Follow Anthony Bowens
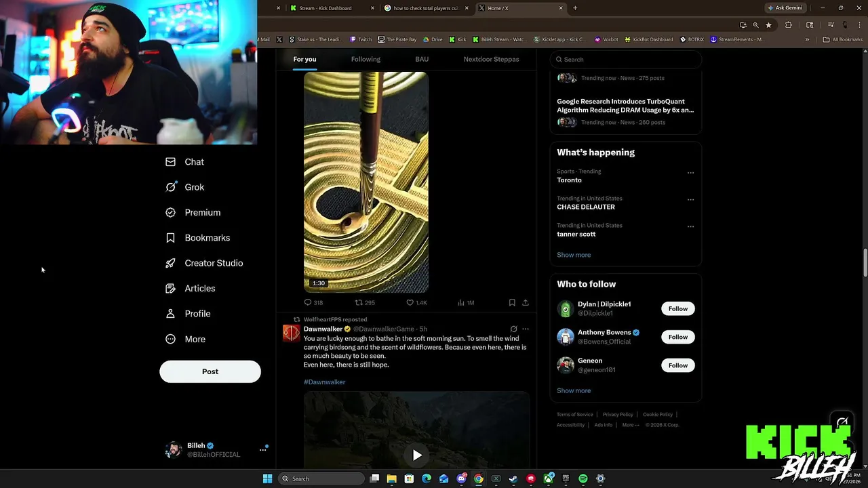868x488 pixels. click(677, 337)
